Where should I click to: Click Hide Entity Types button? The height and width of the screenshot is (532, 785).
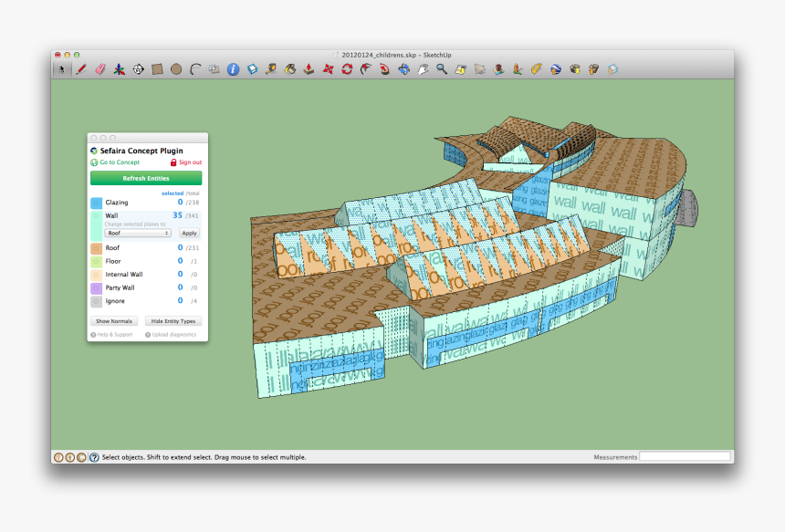click(173, 321)
